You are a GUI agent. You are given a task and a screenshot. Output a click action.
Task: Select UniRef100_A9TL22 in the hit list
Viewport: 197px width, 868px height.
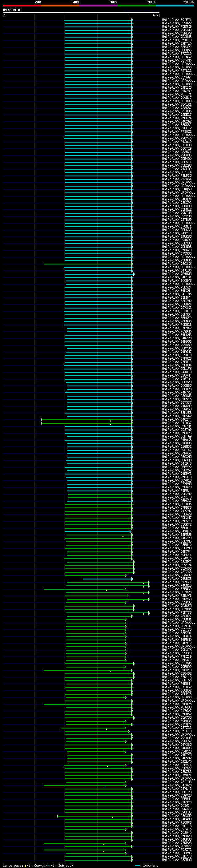point(177,71)
